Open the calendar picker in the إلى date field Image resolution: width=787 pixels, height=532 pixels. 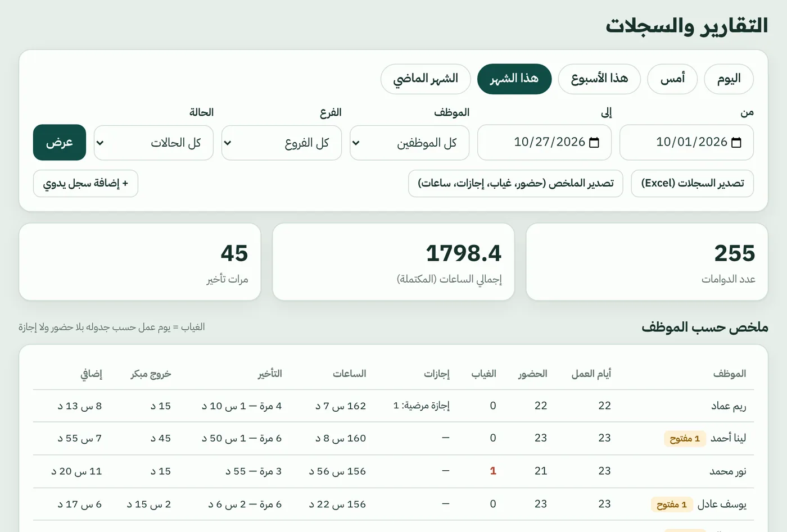coord(594,143)
